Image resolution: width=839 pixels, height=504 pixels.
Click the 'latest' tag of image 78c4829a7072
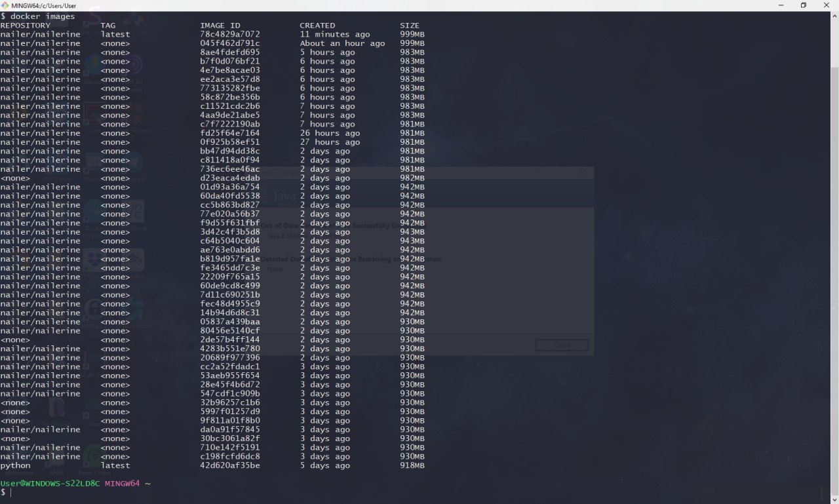pyautogui.click(x=115, y=34)
